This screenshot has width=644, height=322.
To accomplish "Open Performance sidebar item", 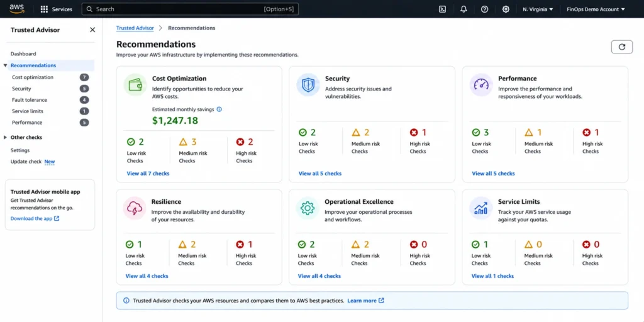I will click(27, 123).
